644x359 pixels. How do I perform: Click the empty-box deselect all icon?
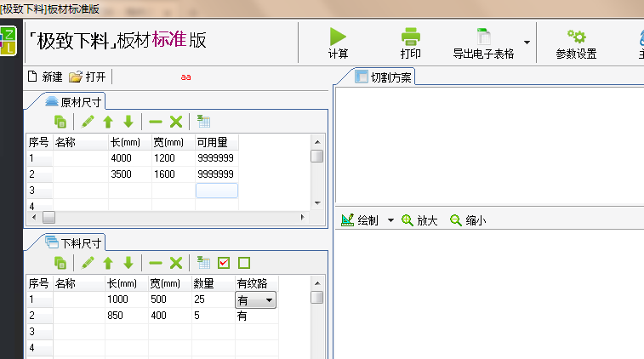pos(244,263)
